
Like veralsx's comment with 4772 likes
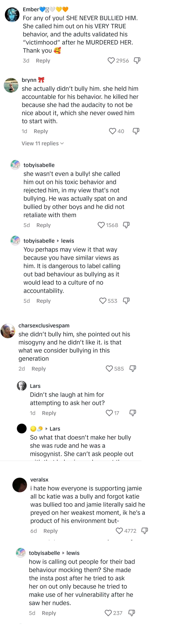[x=119, y=531]
